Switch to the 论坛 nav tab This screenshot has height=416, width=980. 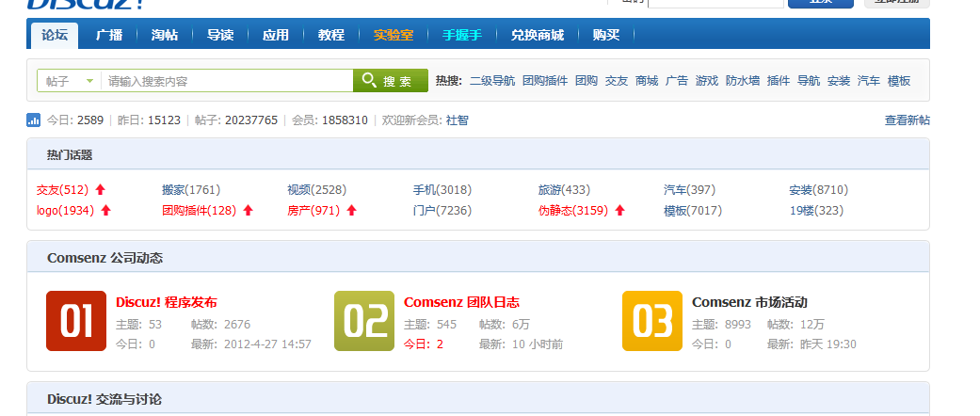click(x=55, y=35)
